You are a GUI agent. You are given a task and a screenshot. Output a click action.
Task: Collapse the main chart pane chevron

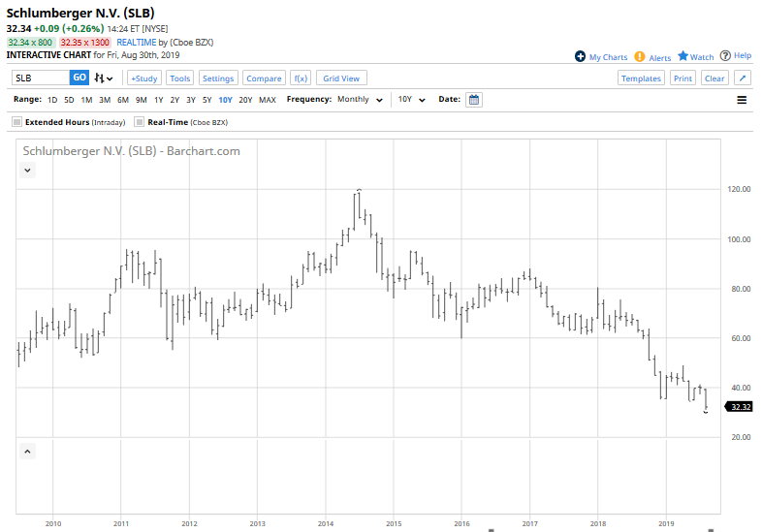[28, 170]
